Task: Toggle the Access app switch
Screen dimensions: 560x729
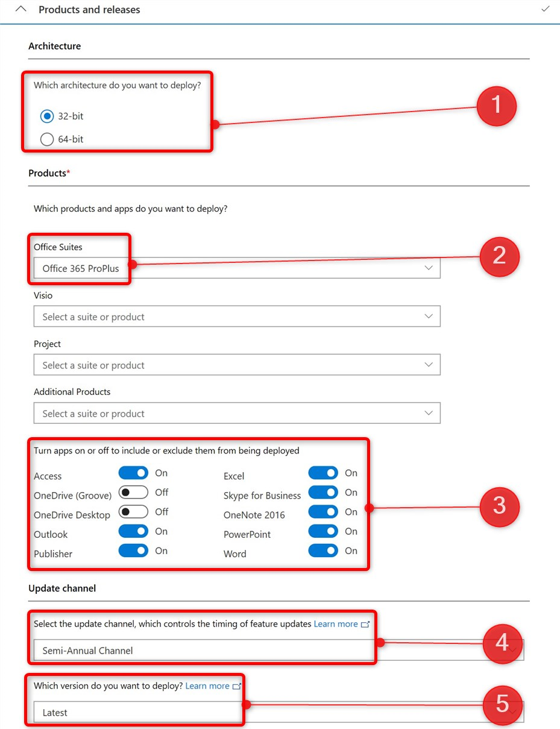Action: [133, 473]
